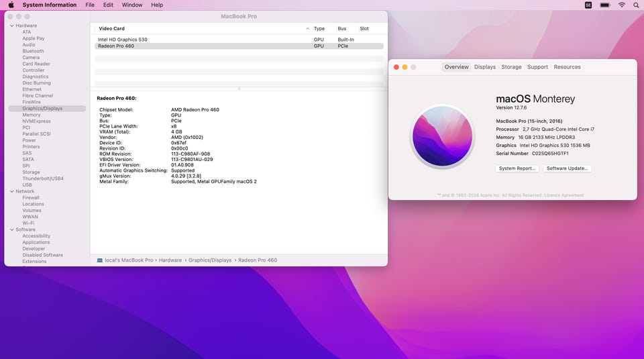This screenshot has width=644, height=359.
Task: Click local's MacBook Pro in path bar
Action: click(x=129, y=260)
